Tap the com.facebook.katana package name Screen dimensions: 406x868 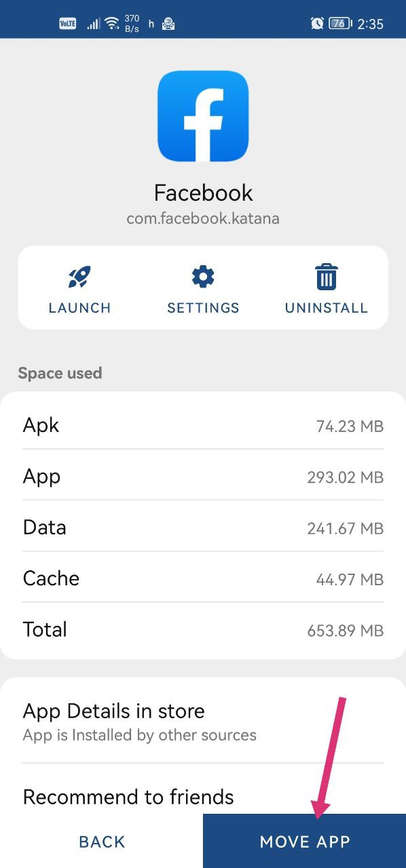(203, 218)
